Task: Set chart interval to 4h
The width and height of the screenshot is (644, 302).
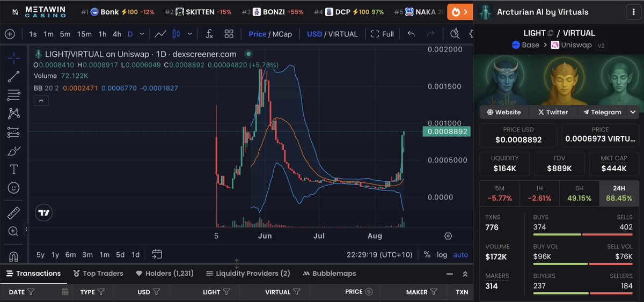Action: coord(116,34)
